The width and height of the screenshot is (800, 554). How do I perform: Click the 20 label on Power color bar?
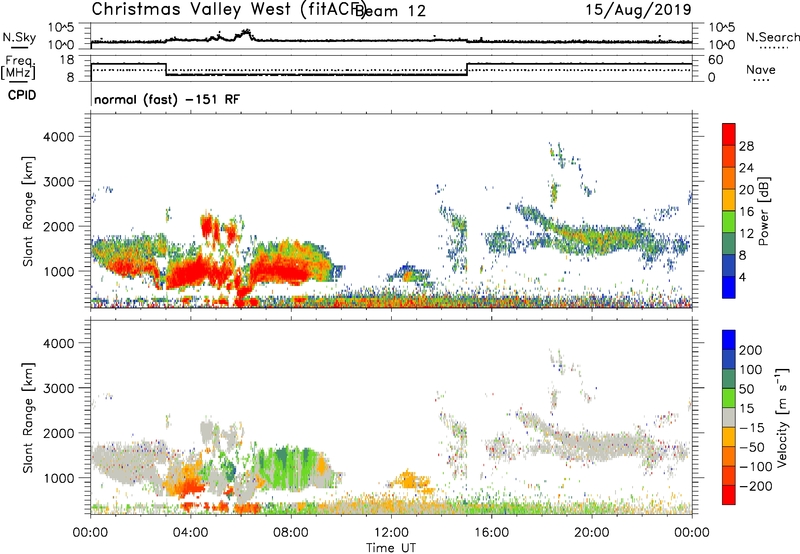pyautogui.click(x=746, y=190)
